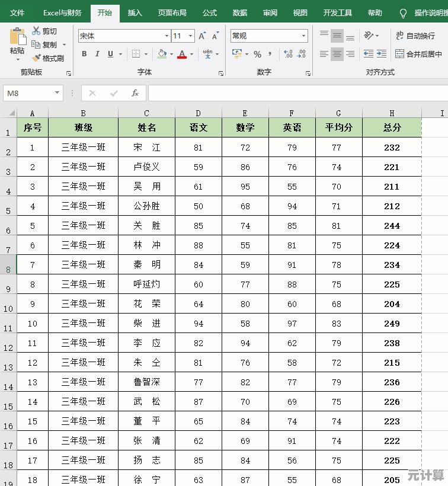Open the number format dropdown showing 常规
Image resolution: width=448 pixels, height=486 pixels.
click(303, 36)
